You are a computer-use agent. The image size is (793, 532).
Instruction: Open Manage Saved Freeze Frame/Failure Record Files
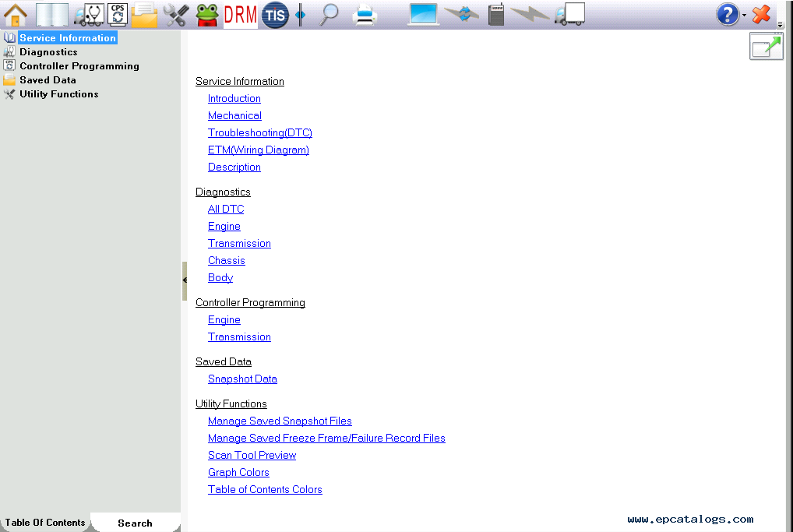coord(326,439)
